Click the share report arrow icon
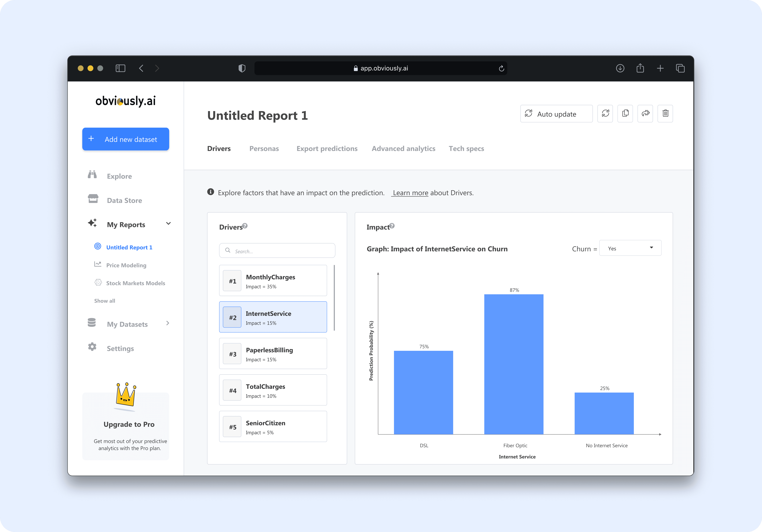This screenshot has height=532, width=762. point(645,113)
